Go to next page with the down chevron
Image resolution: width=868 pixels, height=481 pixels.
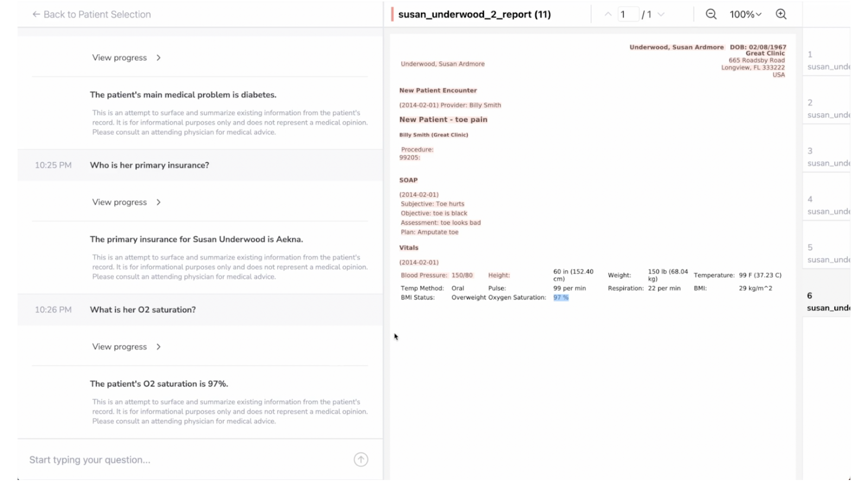coord(661,15)
